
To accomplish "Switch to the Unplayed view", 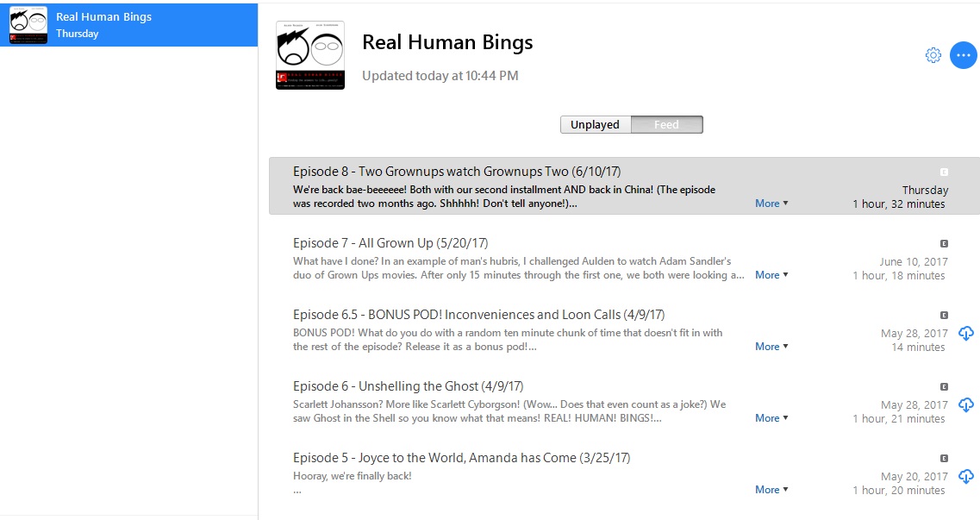I will click(595, 124).
